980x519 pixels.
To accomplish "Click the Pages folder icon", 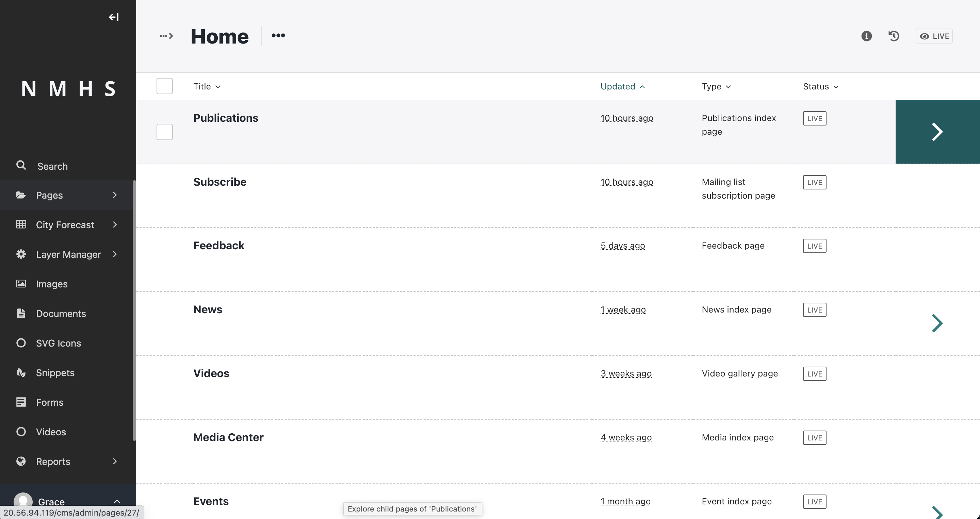I will [x=21, y=195].
